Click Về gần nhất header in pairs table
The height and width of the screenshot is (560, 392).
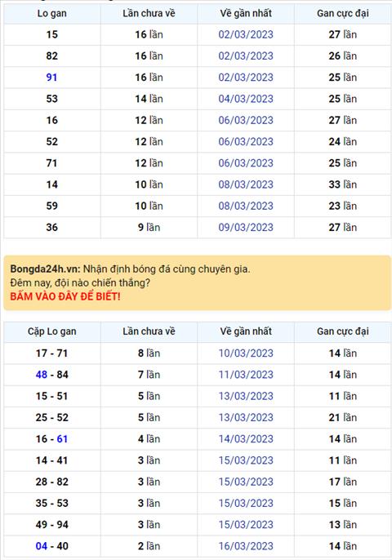point(246,331)
